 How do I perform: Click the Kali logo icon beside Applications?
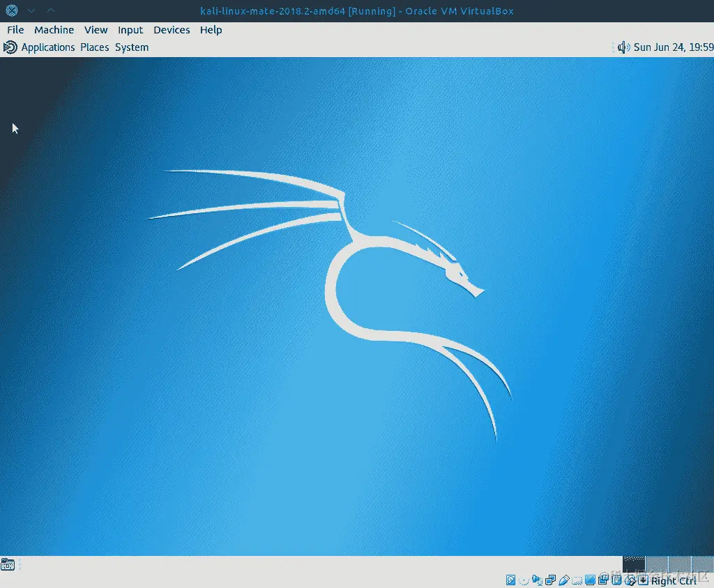10,47
